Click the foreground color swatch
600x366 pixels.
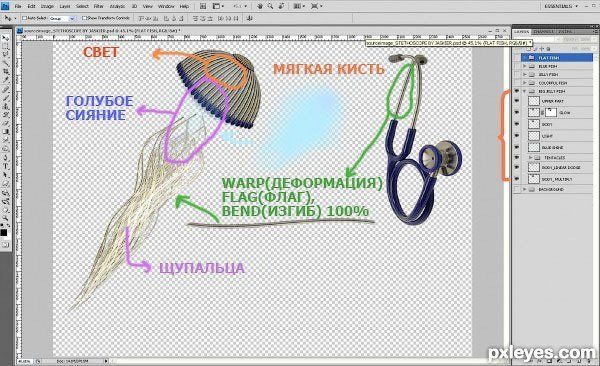[4, 232]
